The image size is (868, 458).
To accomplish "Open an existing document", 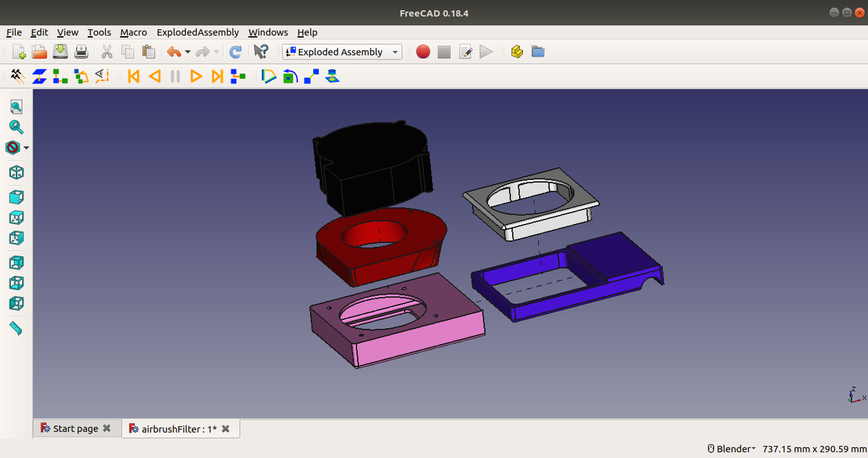I will click(x=39, y=52).
